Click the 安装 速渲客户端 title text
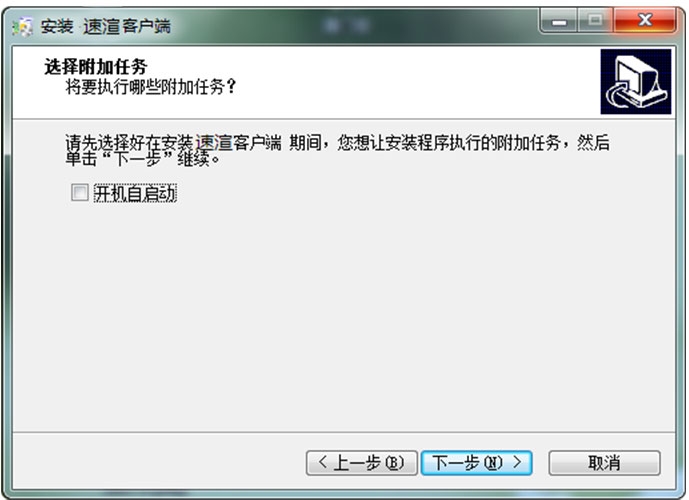 click(x=105, y=26)
